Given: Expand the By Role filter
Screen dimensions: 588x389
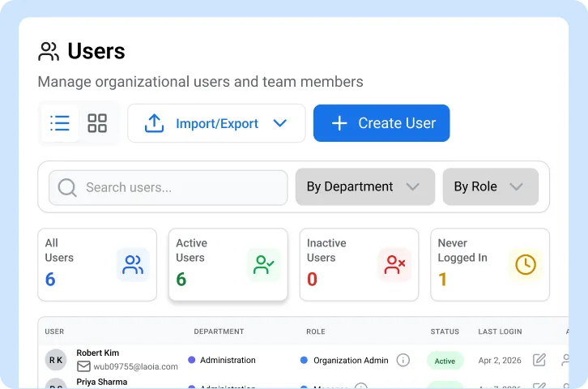Looking at the screenshot, I should point(490,187).
